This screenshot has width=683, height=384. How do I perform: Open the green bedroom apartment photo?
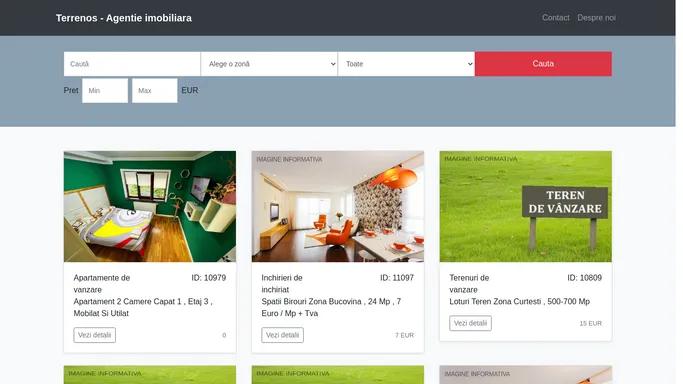pos(150,206)
